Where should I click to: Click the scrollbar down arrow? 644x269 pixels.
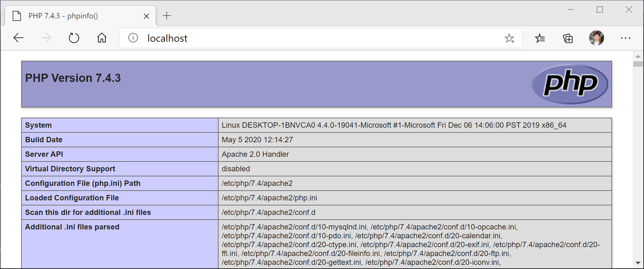(x=638, y=263)
